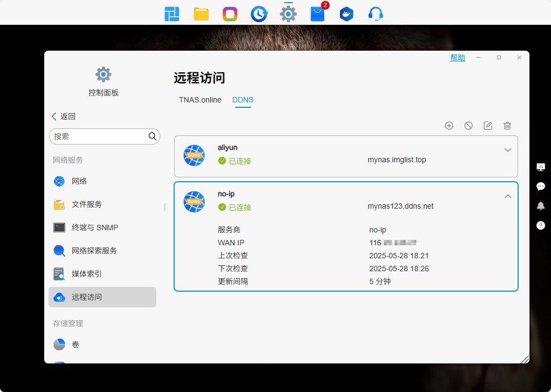The image size is (551, 392).
Task: Click the aliyun entry title
Action: [x=228, y=148]
